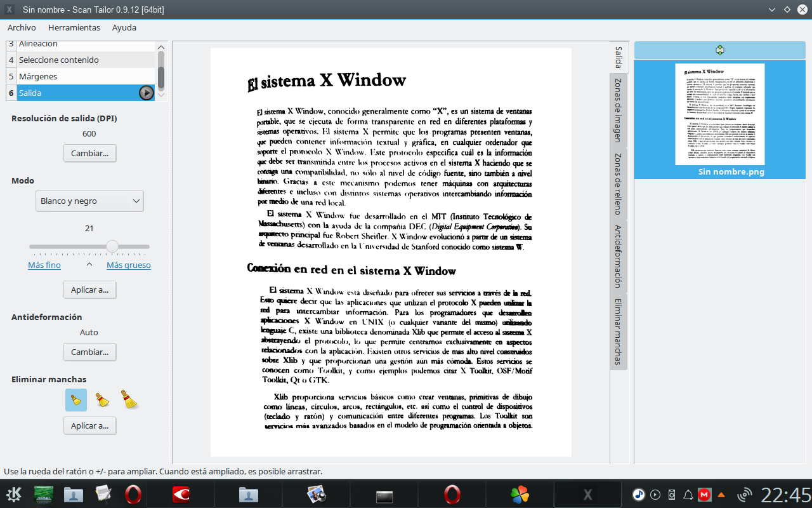Click the 22:45 clock
The height and width of the screenshot is (508, 812).
point(785,494)
